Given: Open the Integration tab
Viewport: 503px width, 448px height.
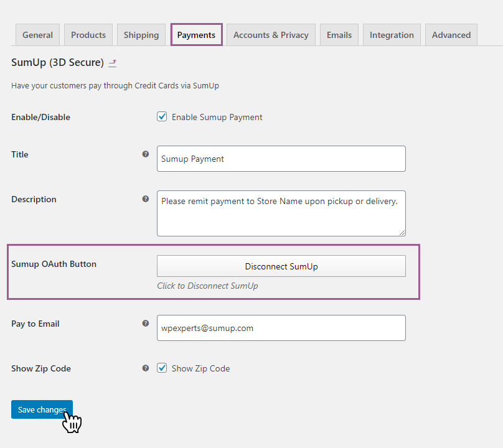Looking at the screenshot, I should [392, 35].
